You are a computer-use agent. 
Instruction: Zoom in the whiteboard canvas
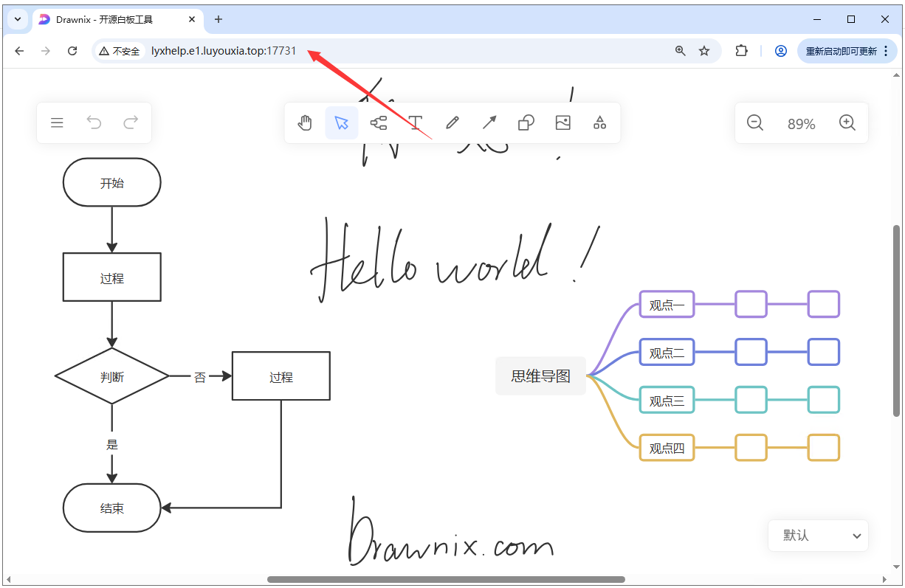coord(847,123)
